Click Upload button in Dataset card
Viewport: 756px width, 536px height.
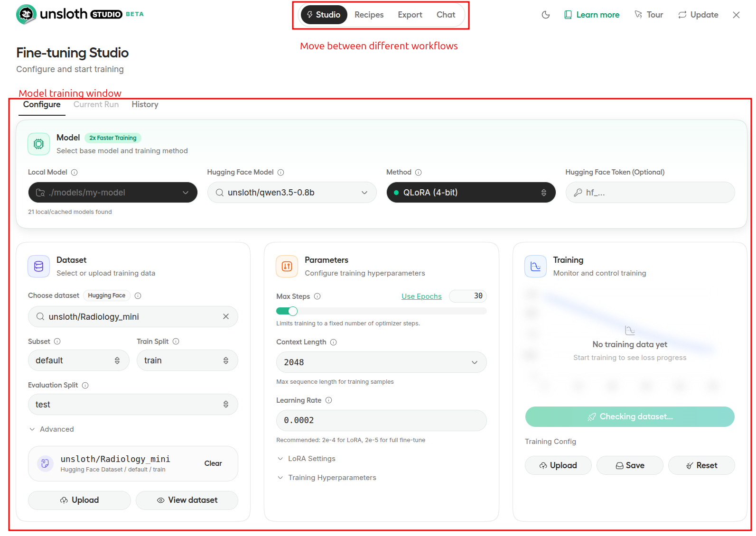click(x=79, y=500)
